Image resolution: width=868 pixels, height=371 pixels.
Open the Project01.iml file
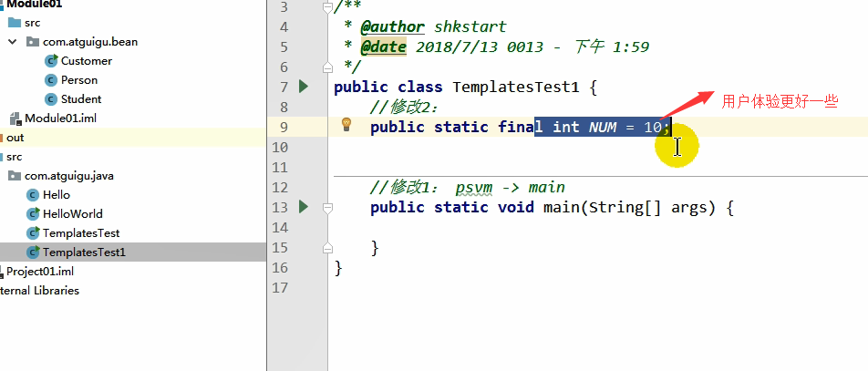pos(40,272)
